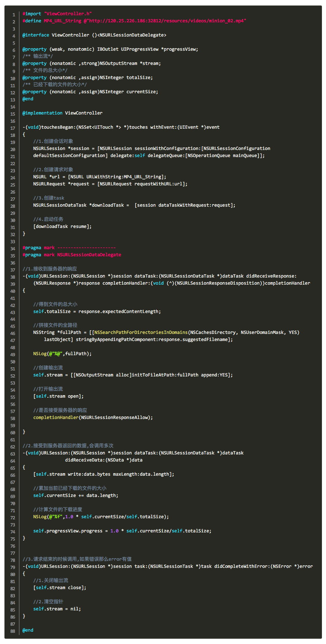
Task: Click didReceiveData:(NSData *)data parameter
Action: tap(104, 460)
